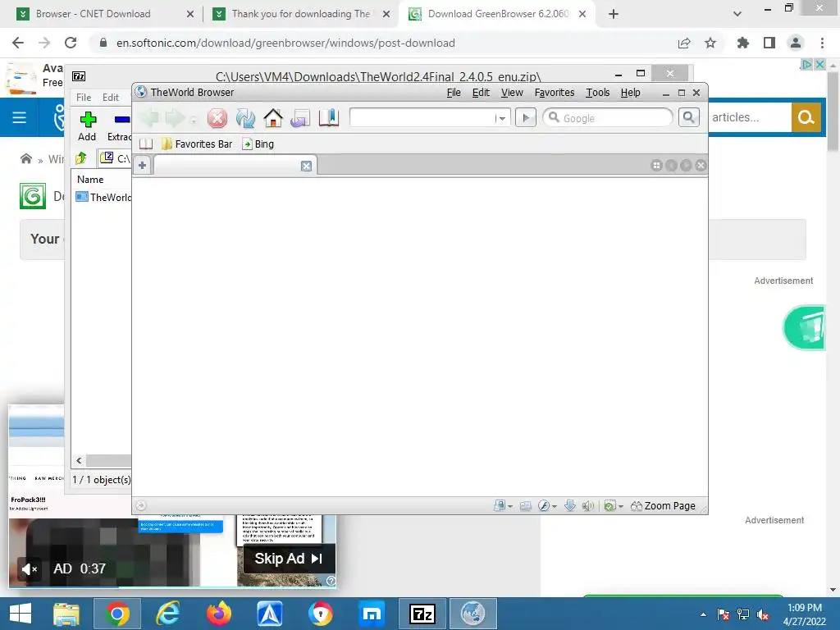The width and height of the screenshot is (840, 630).
Task: Click the search magnifier button in TheWorld
Action: coord(689,117)
